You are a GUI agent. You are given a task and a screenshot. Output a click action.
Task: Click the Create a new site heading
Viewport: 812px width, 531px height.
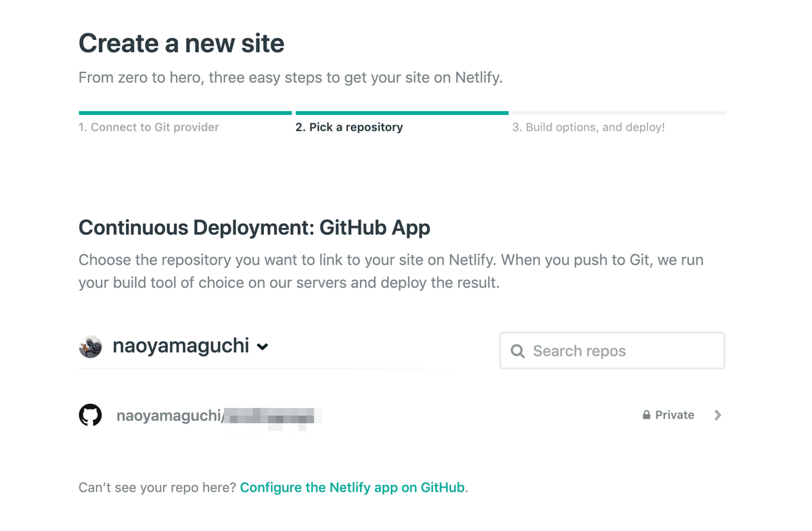[181, 43]
